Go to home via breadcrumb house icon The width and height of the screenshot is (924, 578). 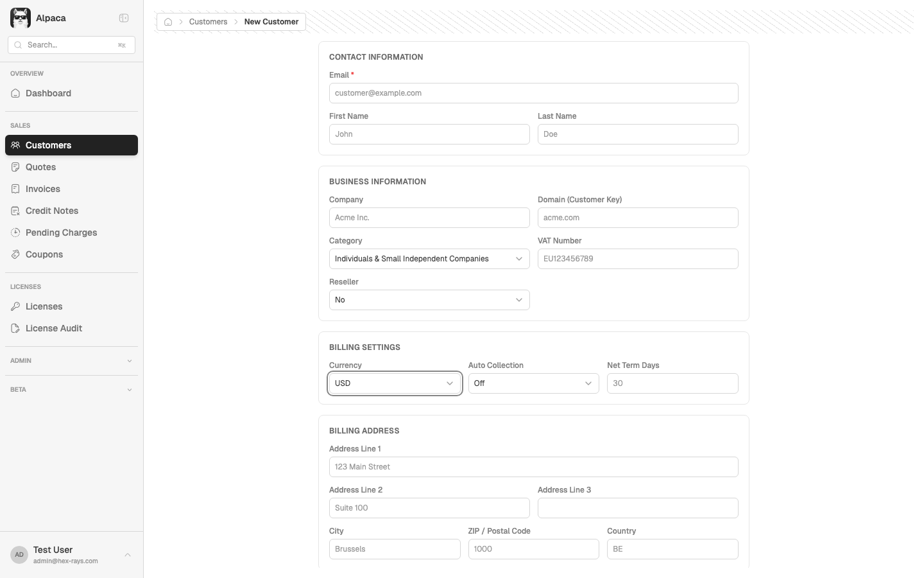pos(168,22)
